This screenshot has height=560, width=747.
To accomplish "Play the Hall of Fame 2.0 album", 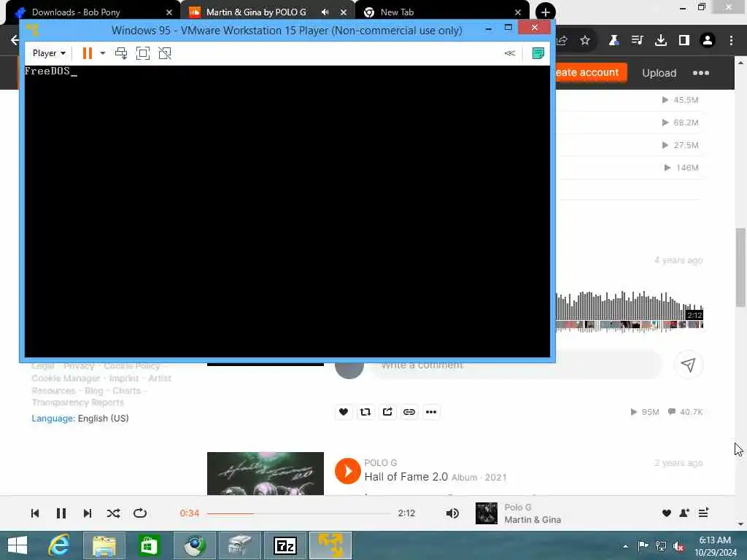I will [348, 471].
